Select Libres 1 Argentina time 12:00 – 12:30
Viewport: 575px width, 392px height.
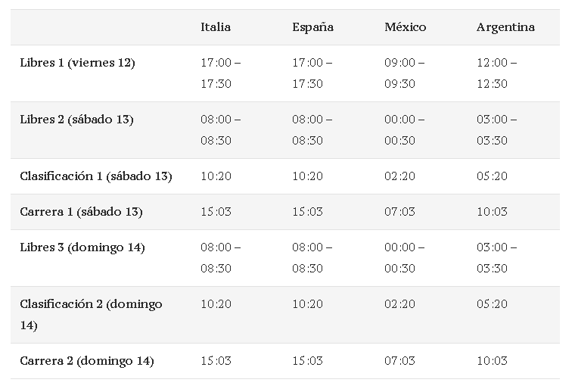497,73
